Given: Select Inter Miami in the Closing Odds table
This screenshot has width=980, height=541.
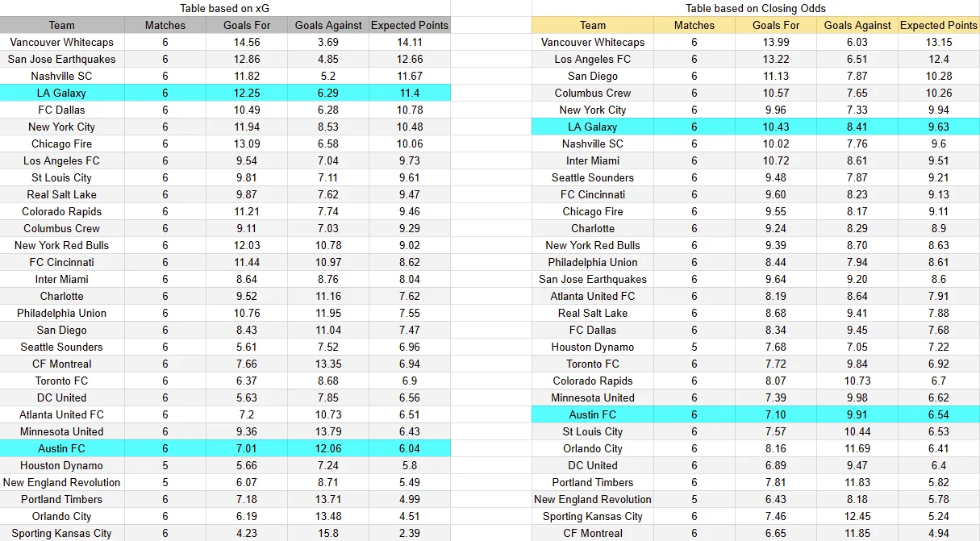Looking at the screenshot, I should tap(592, 160).
